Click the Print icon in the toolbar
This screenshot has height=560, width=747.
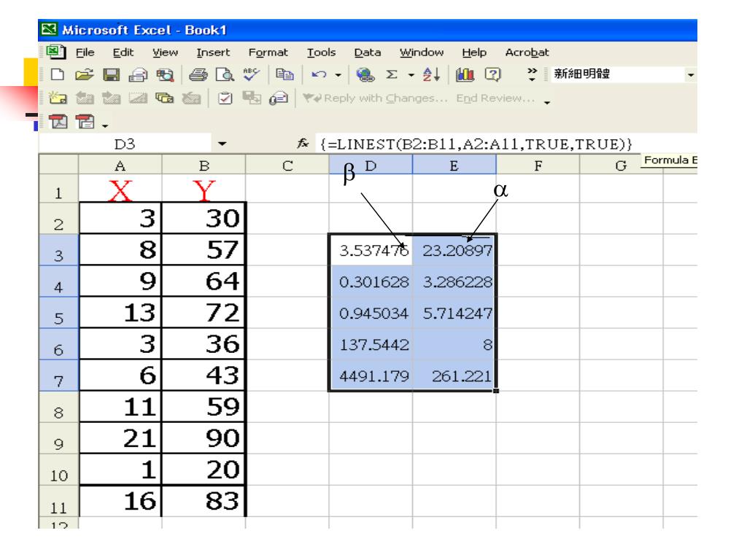[x=198, y=75]
